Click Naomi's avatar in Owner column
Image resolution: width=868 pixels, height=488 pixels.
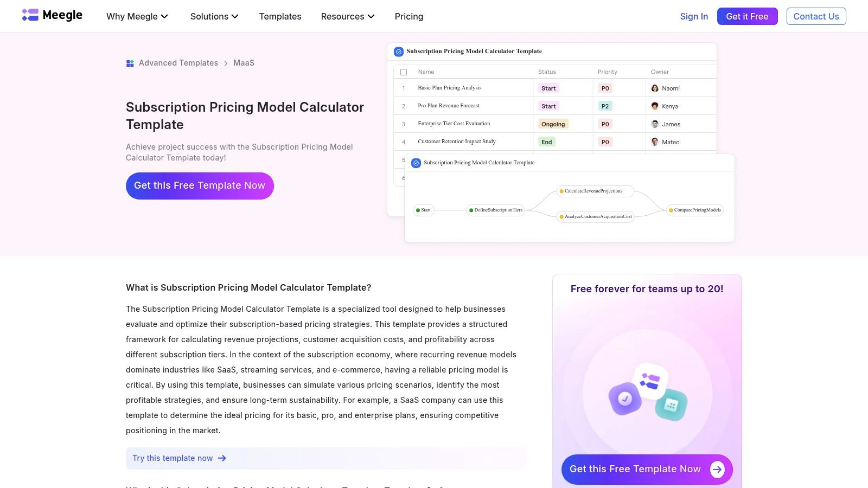point(655,88)
